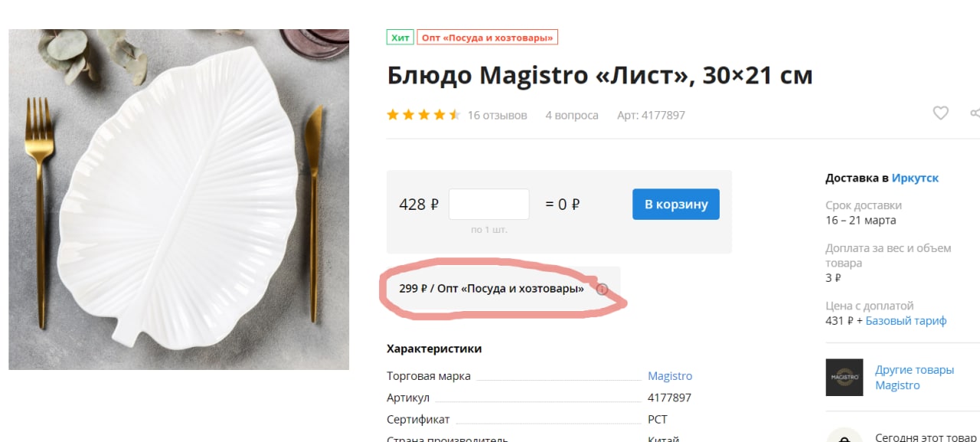The image size is (980, 442).
Task: Open the «16 отзывов» reviews link
Action: click(498, 115)
